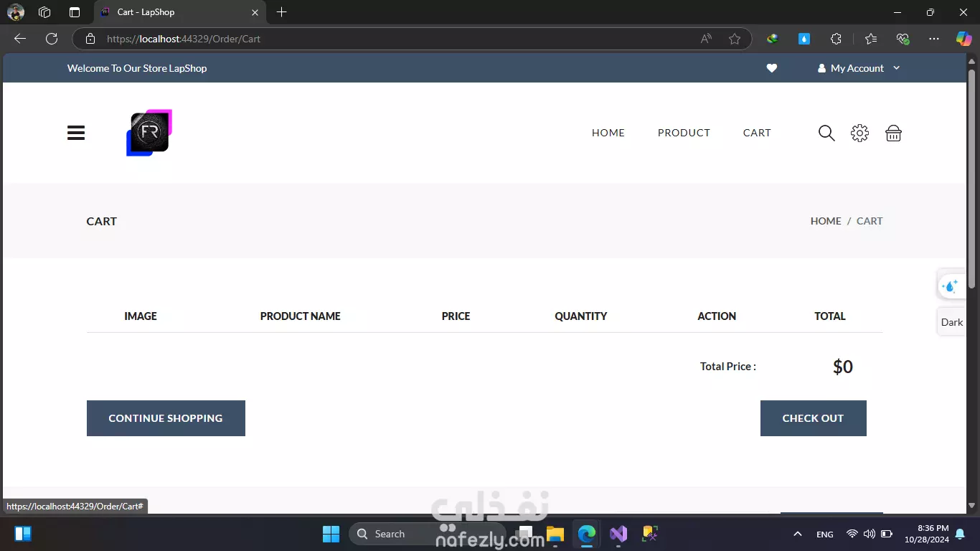Open the browser Extensions puzzle icon
This screenshot has width=980, height=551.
836,39
